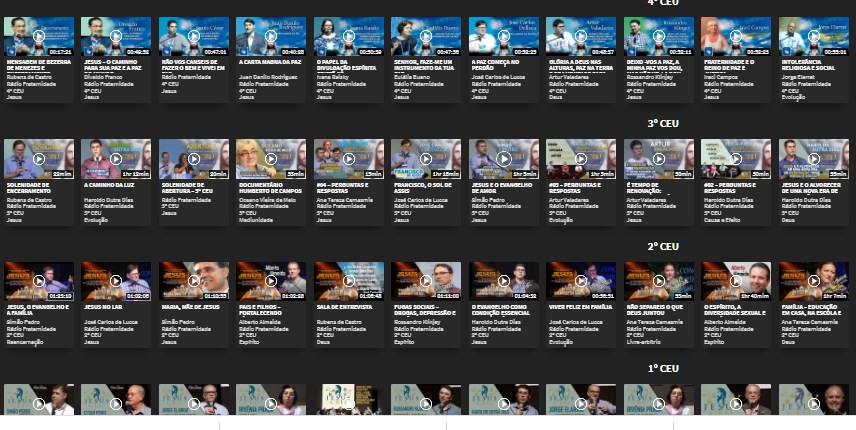Image resolution: width=856 pixels, height=430 pixels.
Task: Select the '2° CEU' section heading
Action: 662,246
